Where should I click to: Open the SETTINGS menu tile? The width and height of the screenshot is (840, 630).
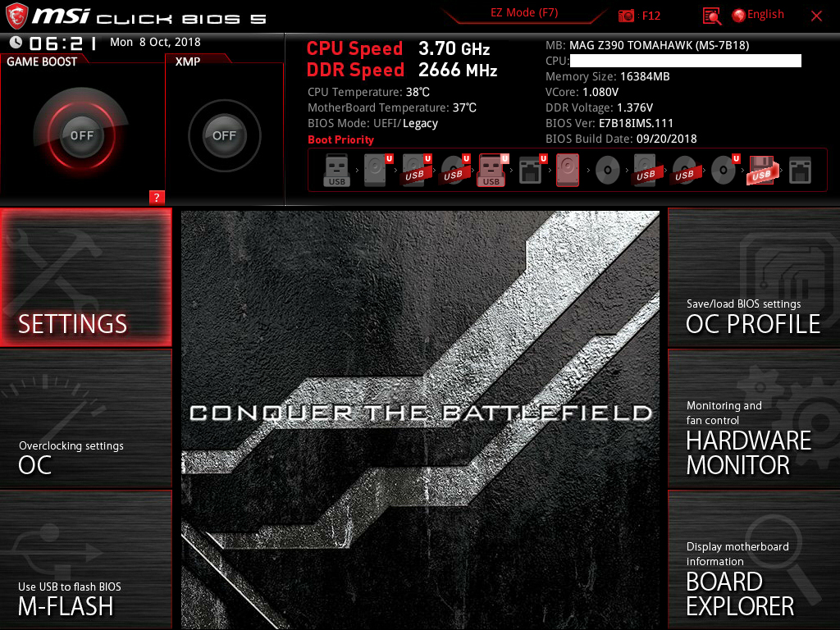click(85, 277)
